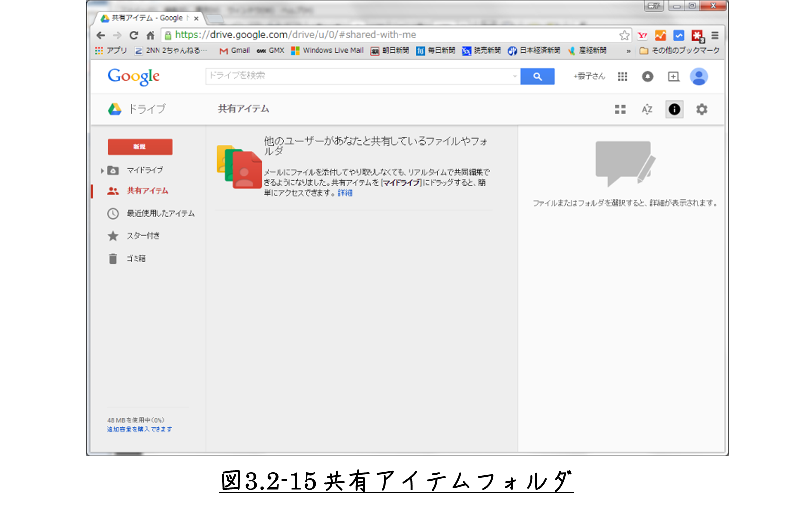Screen dimensions: 793x532
Task: Open the 毎日新聞 bookmark
Action: (x=436, y=50)
